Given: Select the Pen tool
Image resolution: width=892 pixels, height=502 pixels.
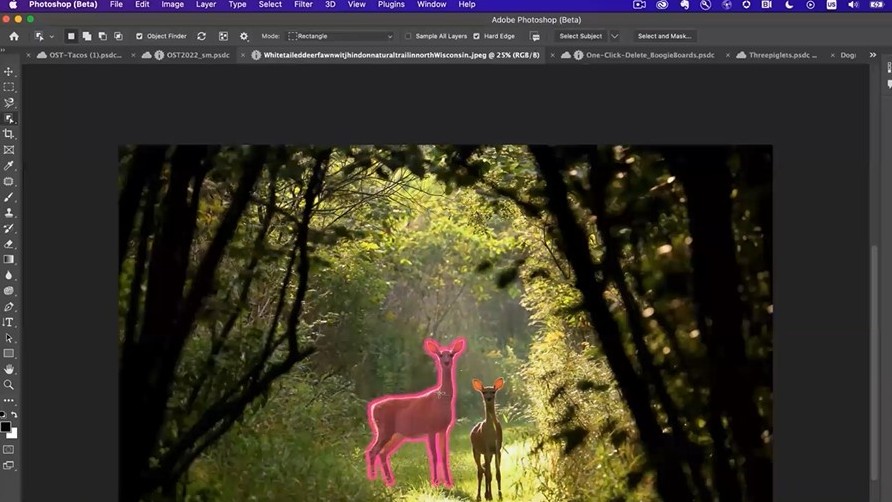Looking at the screenshot, I should pos(9,307).
